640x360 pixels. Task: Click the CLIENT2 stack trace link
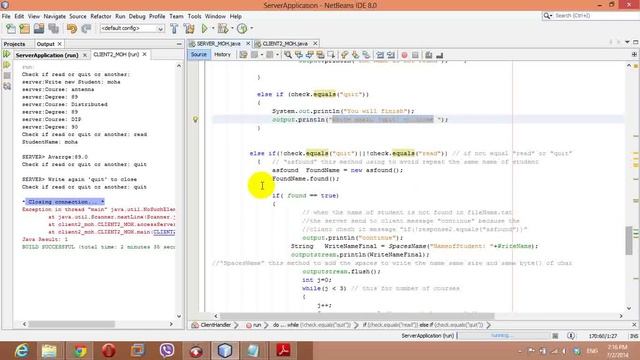[164, 232]
